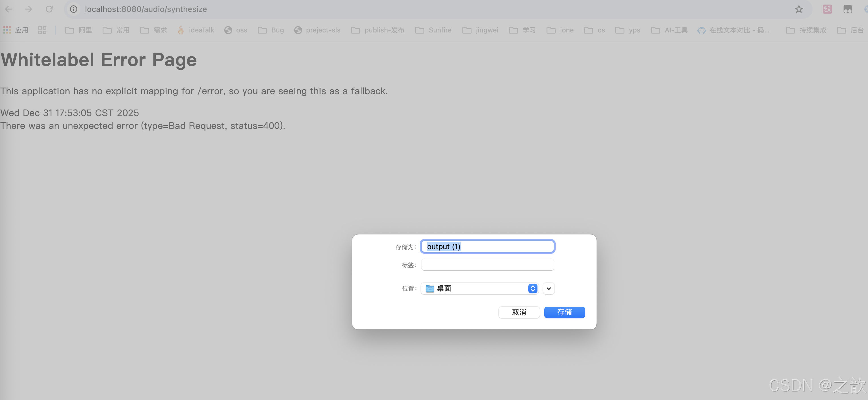This screenshot has height=400, width=868.
Task: Expand the save dialog with the chevron button
Action: 549,288
